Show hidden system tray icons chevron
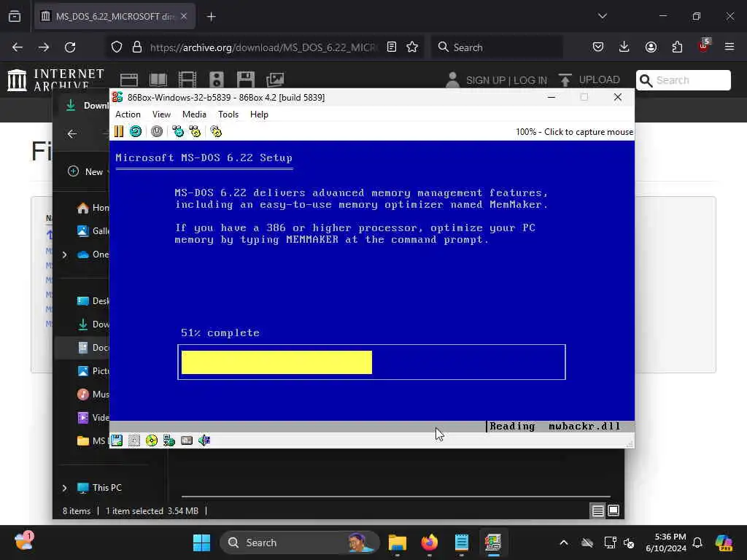The image size is (747, 560). tap(564, 542)
